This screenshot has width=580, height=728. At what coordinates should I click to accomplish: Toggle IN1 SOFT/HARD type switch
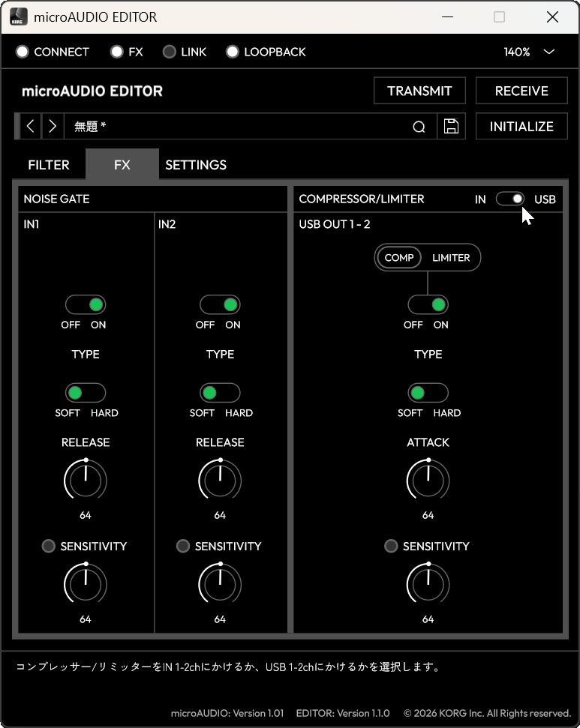tap(86, 393)
